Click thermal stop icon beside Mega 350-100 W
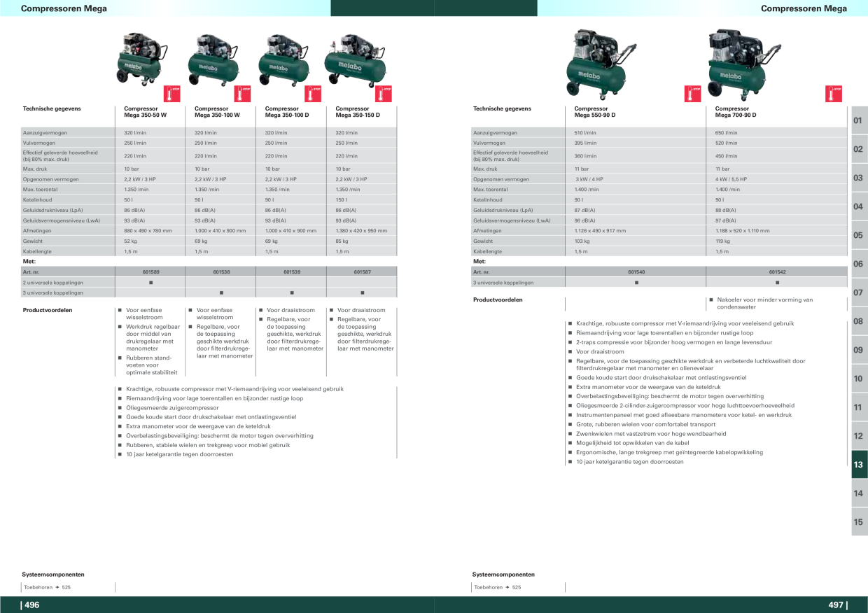 [x=242, y=93]
